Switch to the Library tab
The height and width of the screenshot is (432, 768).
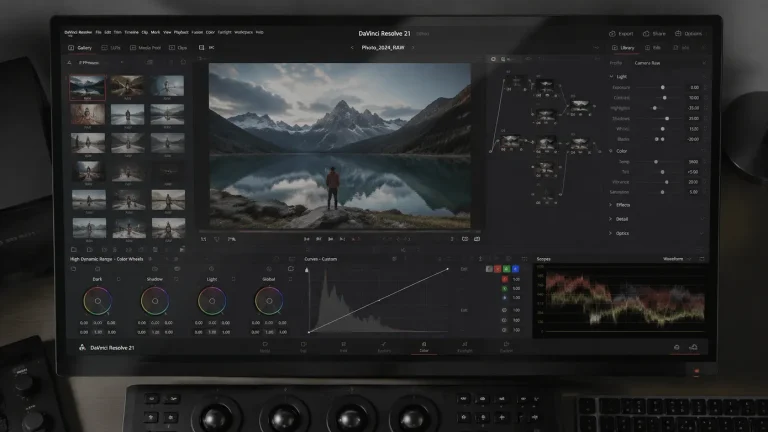pyautogui.click(x=623, y=48)
